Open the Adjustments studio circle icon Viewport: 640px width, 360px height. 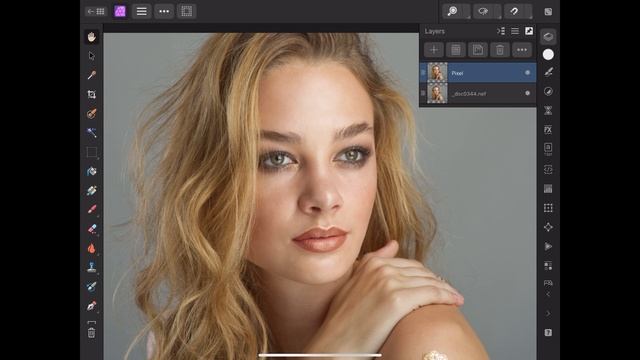point(548,91)
